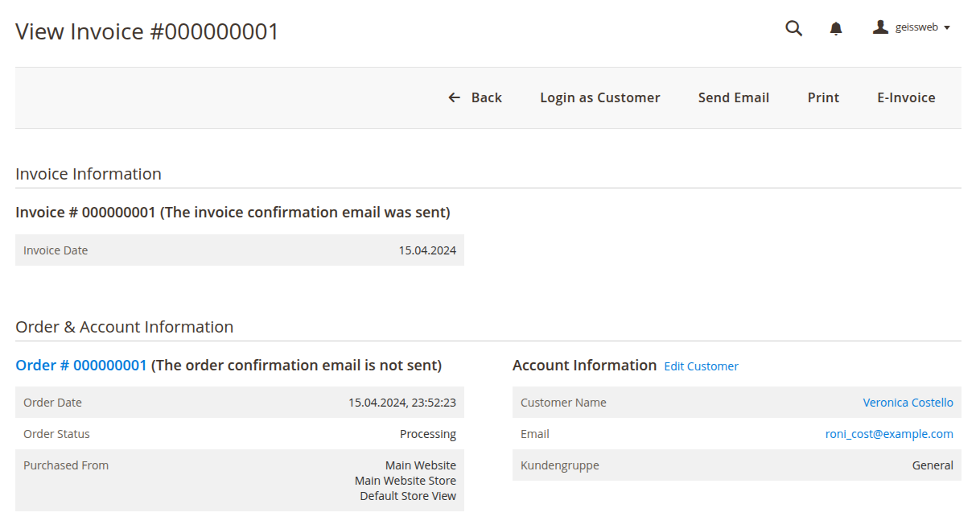The width and height of the screenshot is (980, 529).
Task: Click the View Invoice #000000001 page title
Action: pyautogui.click(x=147, y=31)
